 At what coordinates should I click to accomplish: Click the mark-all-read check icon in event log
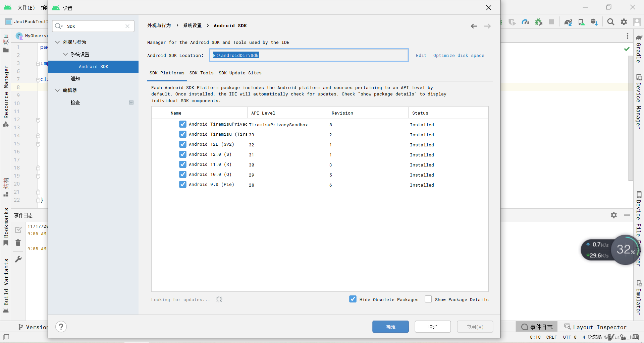[18, 230]
